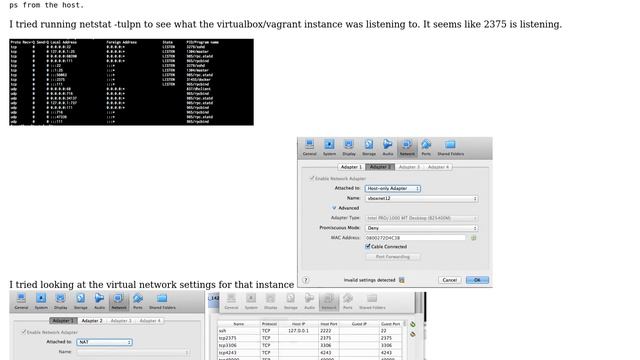Click the 2222 host port cell
Viewport: 640px width, 360px height.
point(329,331)
